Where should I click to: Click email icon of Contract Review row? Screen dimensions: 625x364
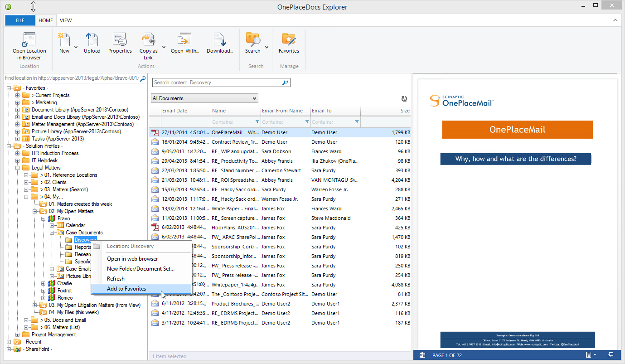[x=155, y=142]
